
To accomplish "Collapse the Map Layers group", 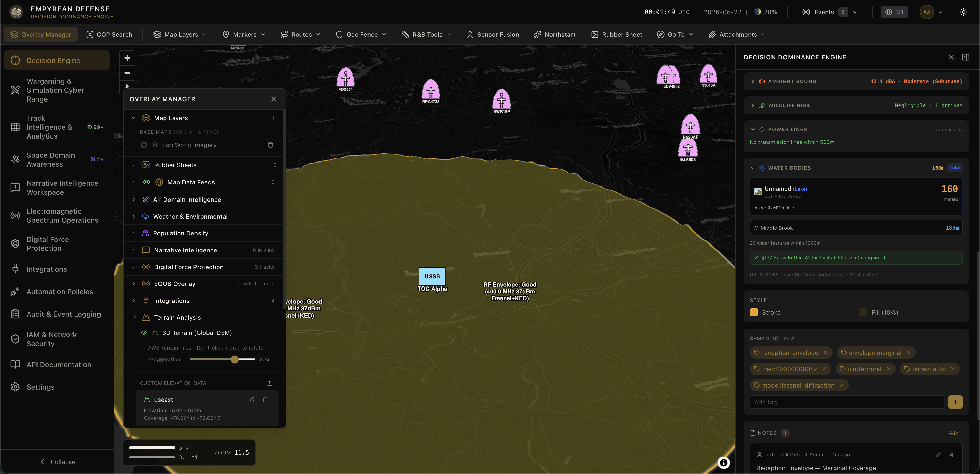I will pyautogui.click(x=133, y=118).
